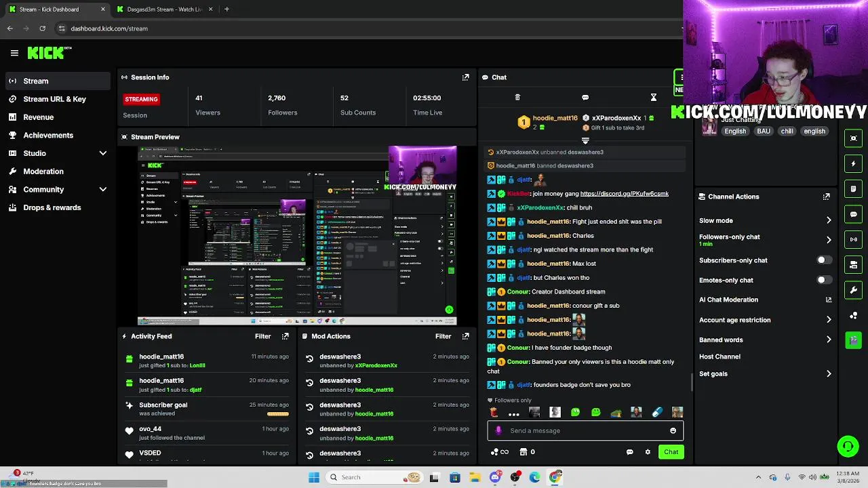
Task: Click the green clapperboard sidebar icon
Action: point(853,340)
